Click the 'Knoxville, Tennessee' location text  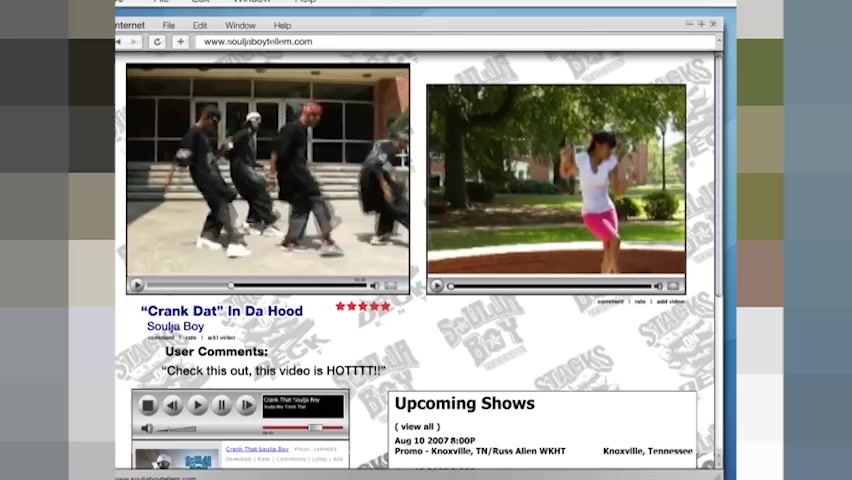(x=648, y=451)
